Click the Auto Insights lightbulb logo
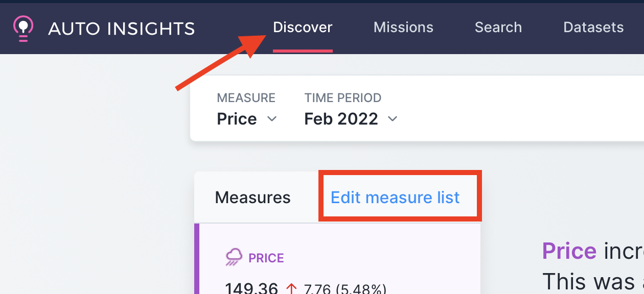The width and height of the screenshot is (644, 294). pos(23,28)
